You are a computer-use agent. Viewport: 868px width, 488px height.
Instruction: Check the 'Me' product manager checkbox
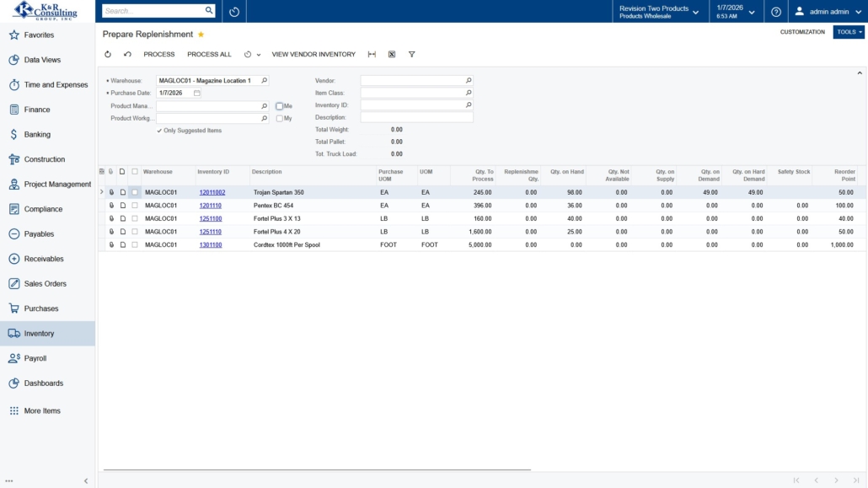tap(279, 106)
